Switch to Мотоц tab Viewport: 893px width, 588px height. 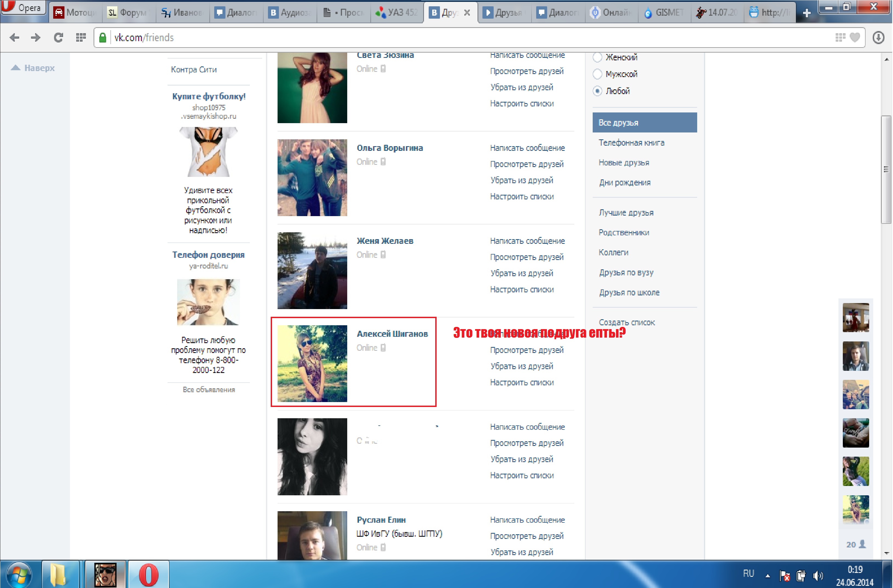pos(75,13)
